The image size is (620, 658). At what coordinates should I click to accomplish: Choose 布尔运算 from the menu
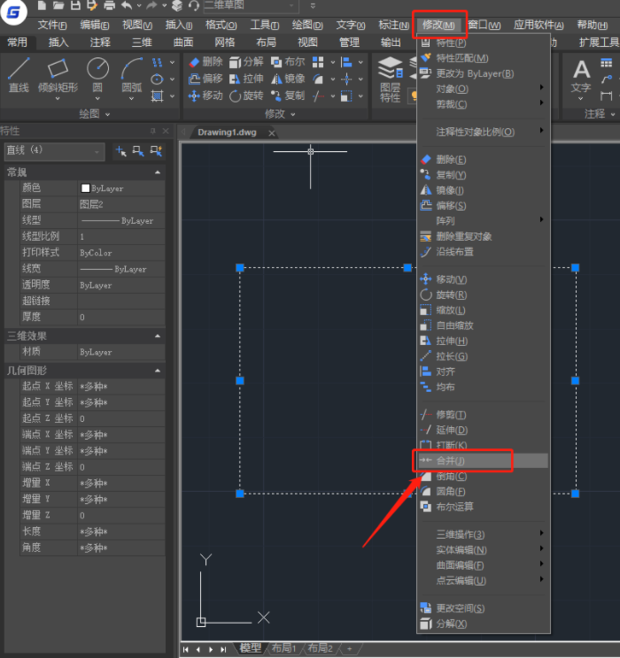pos(483,507)
